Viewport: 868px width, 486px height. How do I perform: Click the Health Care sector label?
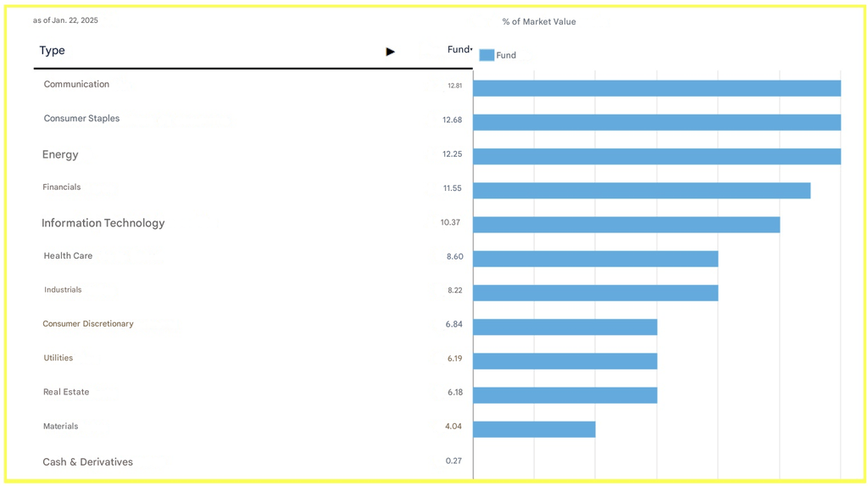click(x=68, y=256)
